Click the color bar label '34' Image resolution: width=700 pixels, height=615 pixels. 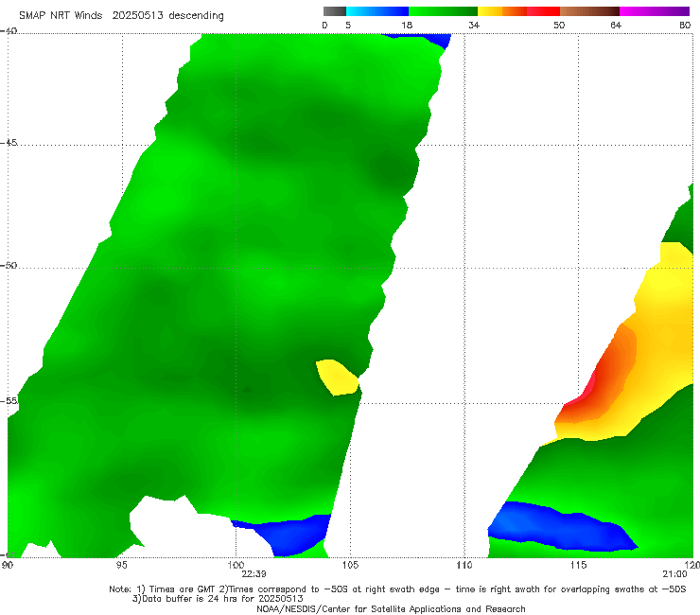point(474,26)
